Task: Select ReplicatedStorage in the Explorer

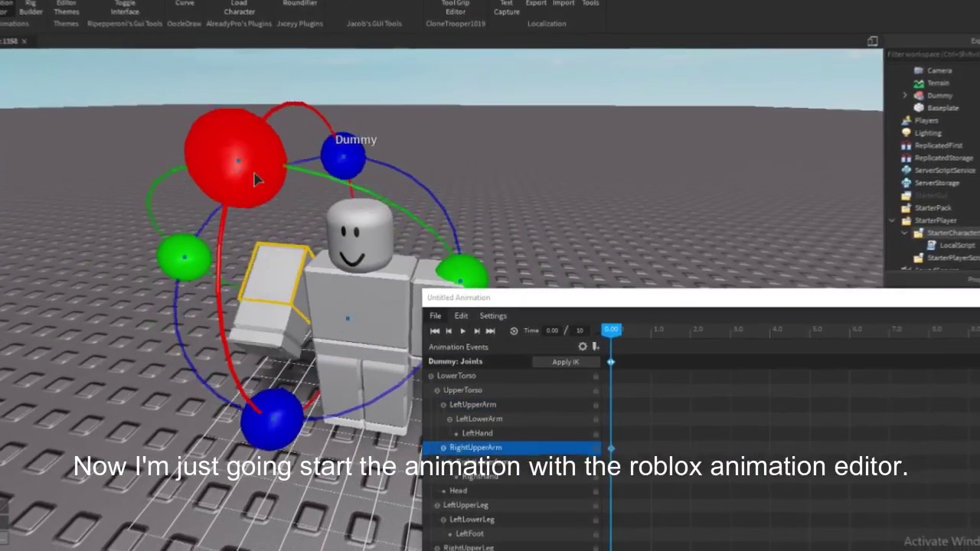Action: coord(943,158)
